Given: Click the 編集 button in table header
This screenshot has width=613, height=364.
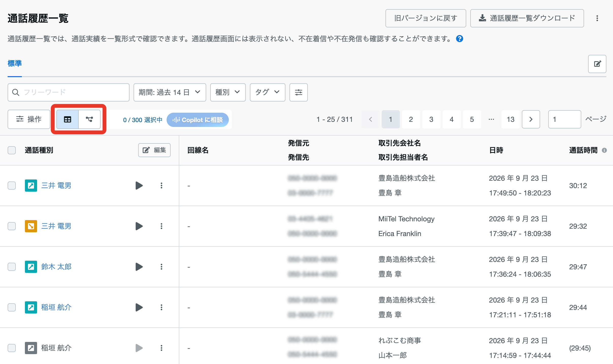Looking at the screenshot, I should (154, 150).
